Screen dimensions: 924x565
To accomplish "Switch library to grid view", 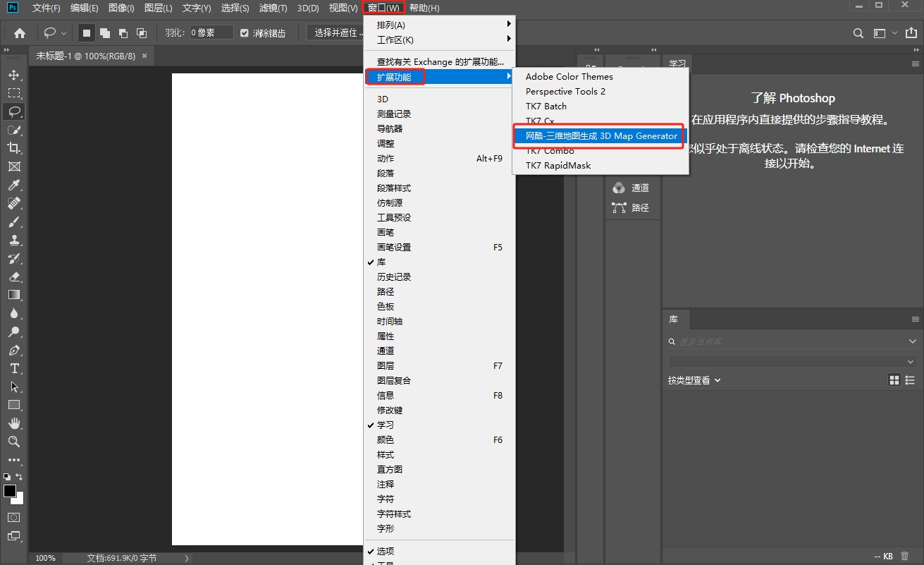I will point(894,380).
